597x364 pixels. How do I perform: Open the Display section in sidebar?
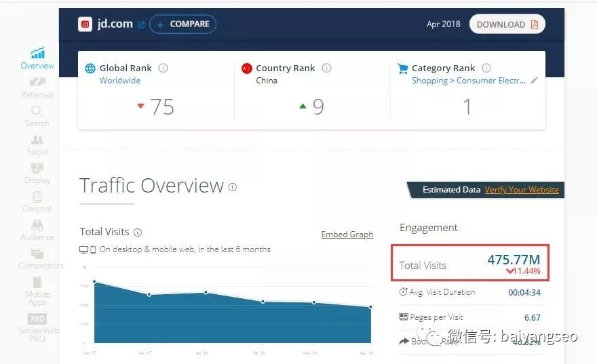click(x=37, y=174)
